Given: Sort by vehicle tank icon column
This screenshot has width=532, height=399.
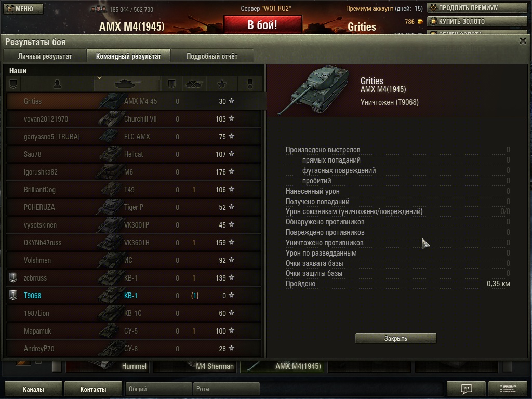Looking at the screenshot, I should pyautogui.click(x=127, y=84).
